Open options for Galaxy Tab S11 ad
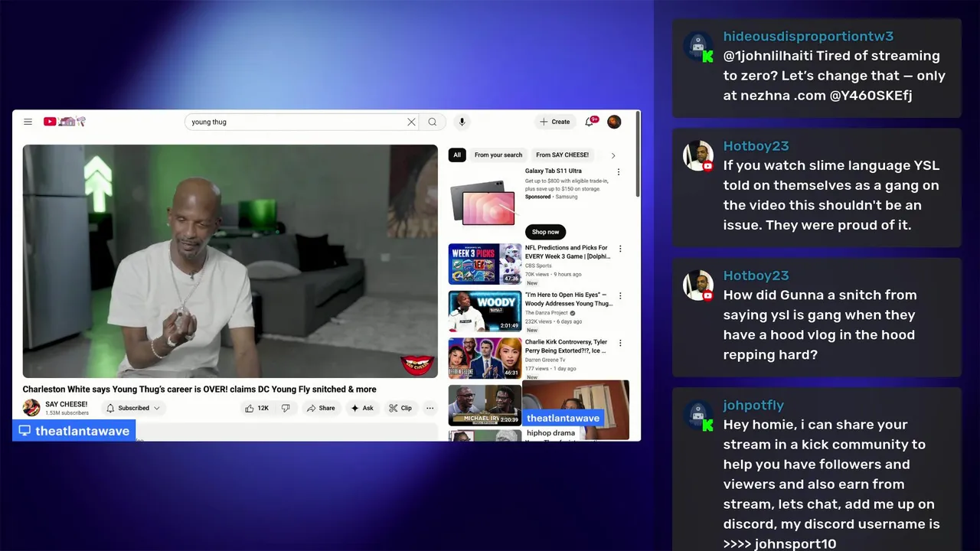Viewport: 980px width, 551px height. pyautogui.click(x=619, y=172)
